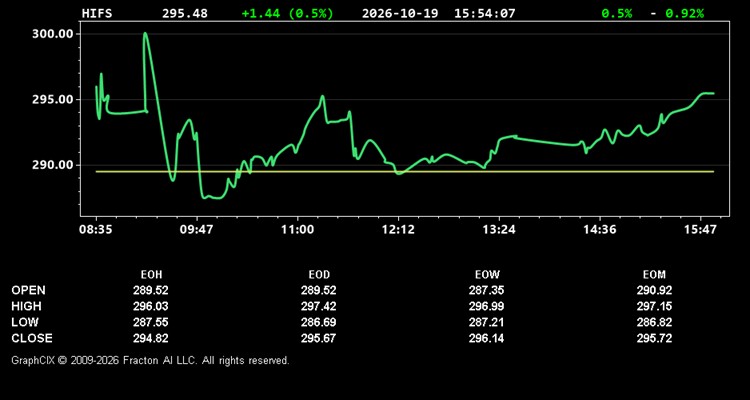
Task: Click the EOW column header
Action: (487, 275)
